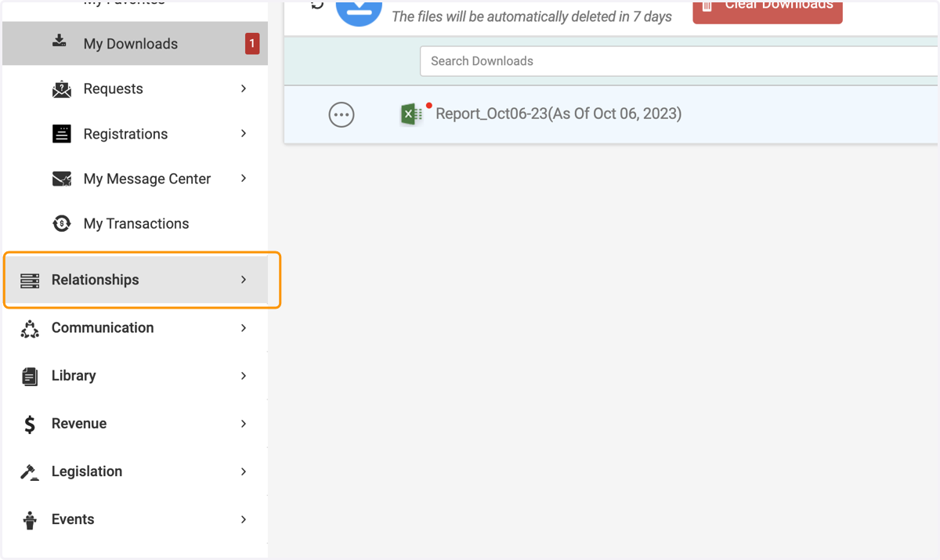Image resolution: width=940 pixels, height=560 pixels.
Task: Open the Revenue section label
Action: pos(79,423)
